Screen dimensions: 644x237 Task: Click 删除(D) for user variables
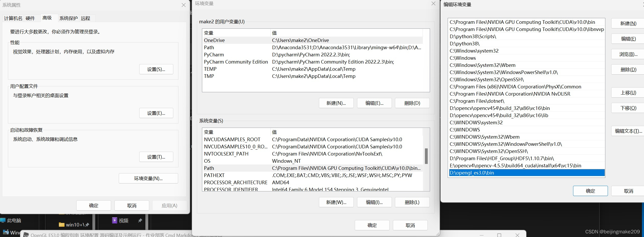(x=412, y=103)
